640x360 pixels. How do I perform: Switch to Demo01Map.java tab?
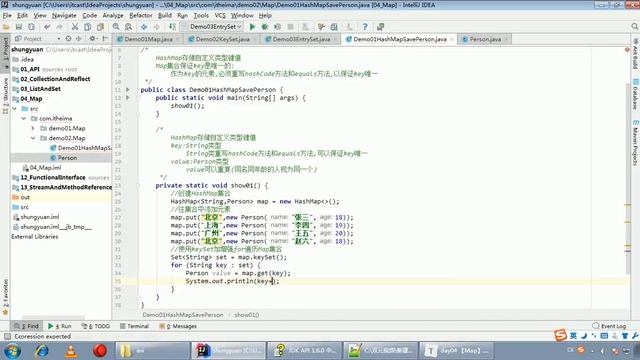click(x=149, y=39)
